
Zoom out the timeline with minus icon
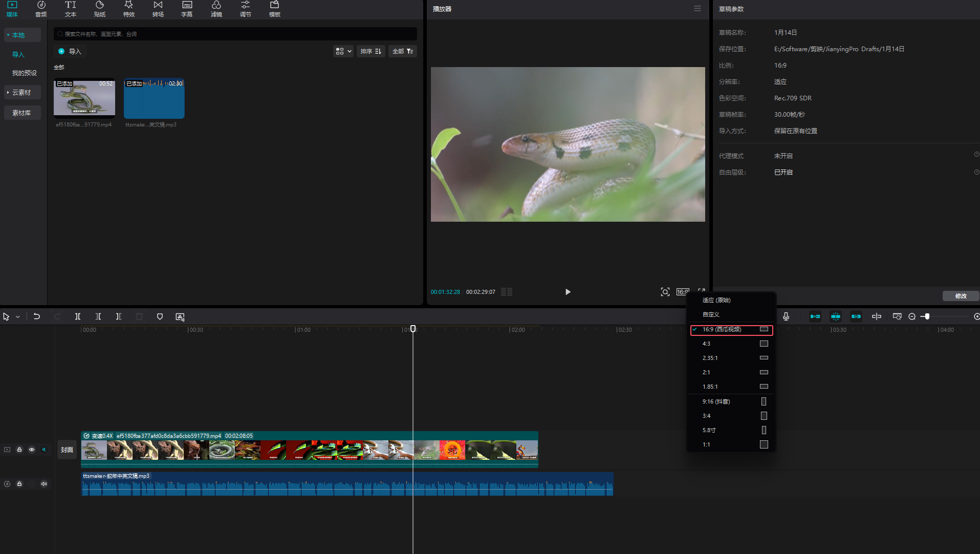(x=912, y=316)
